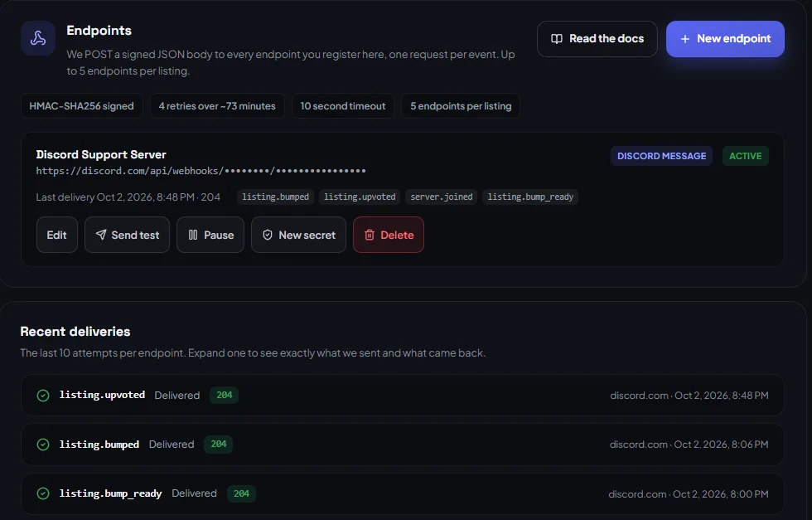This screenshot has height=520, width=812.
Task: Click Delivered label on listing.upvoted row
Action: point(177,395)
